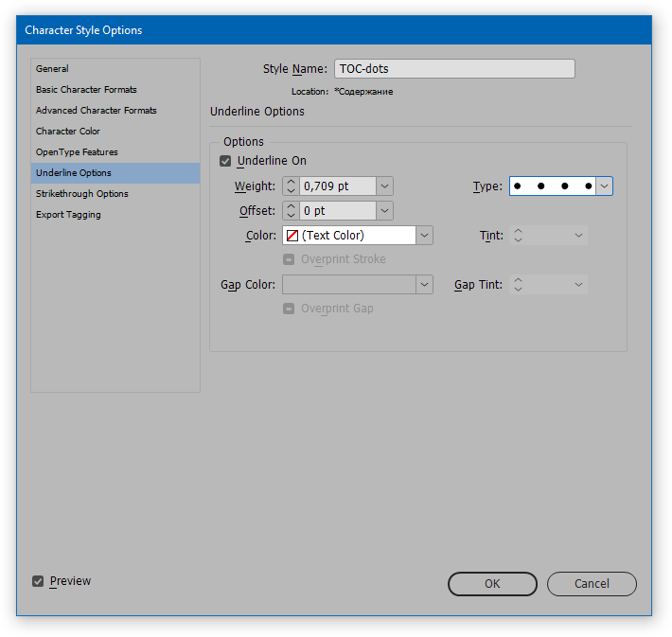This screenshot has height=637, width=672.
Task: Select Underline Options in category list
Action: point(115,173)
